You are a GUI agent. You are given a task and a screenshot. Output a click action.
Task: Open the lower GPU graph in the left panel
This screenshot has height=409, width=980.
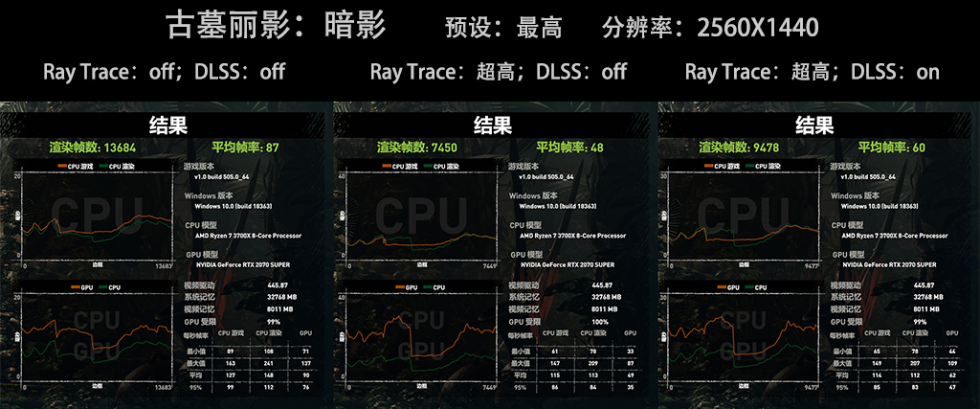click(97, 336)
